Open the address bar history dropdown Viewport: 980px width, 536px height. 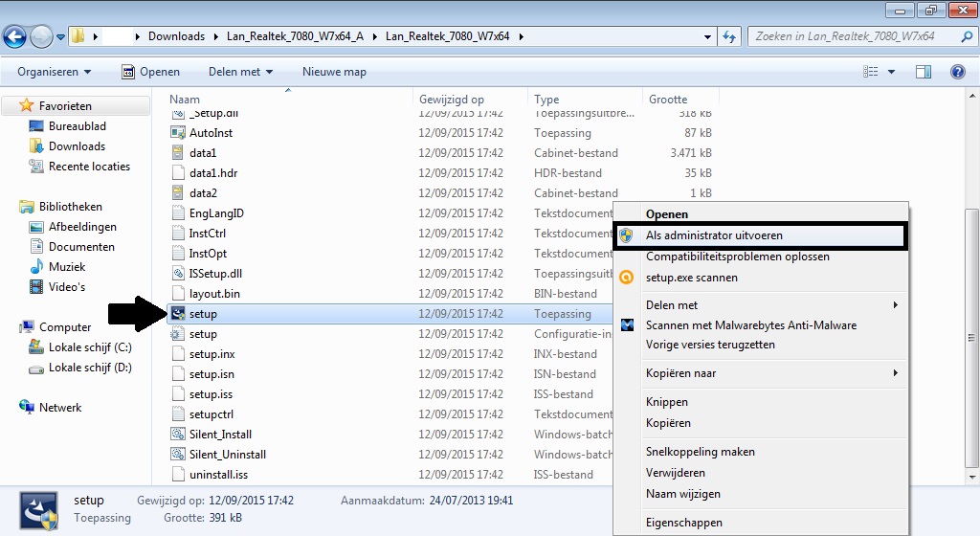[x=707, y=37]
